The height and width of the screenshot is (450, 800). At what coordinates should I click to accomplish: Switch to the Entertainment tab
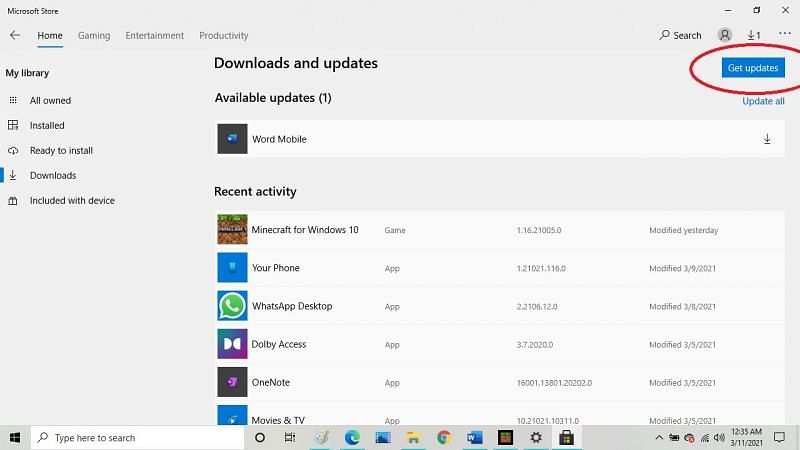point(154,35)
